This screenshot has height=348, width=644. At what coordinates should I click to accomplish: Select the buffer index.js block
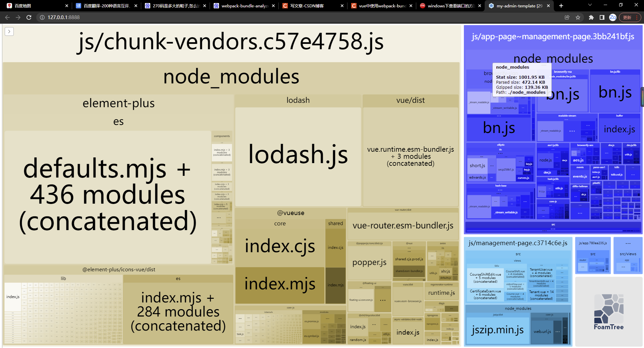point(619,130)
